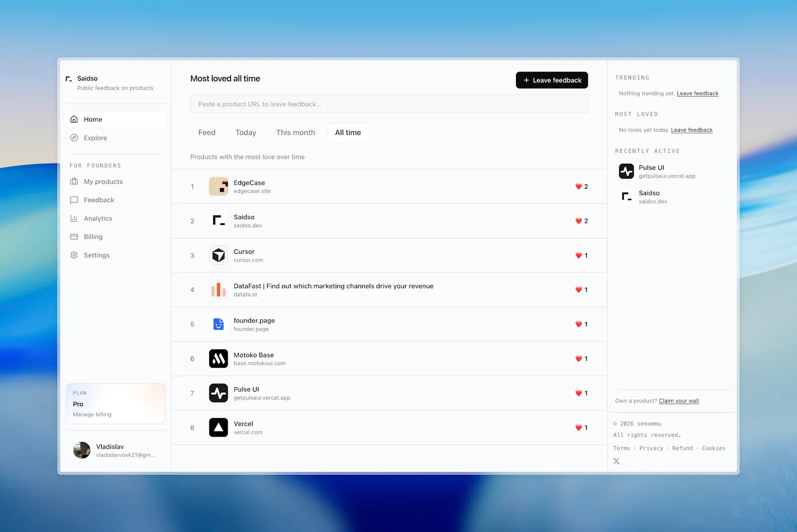Switch to the Today tab

[246, 132]
